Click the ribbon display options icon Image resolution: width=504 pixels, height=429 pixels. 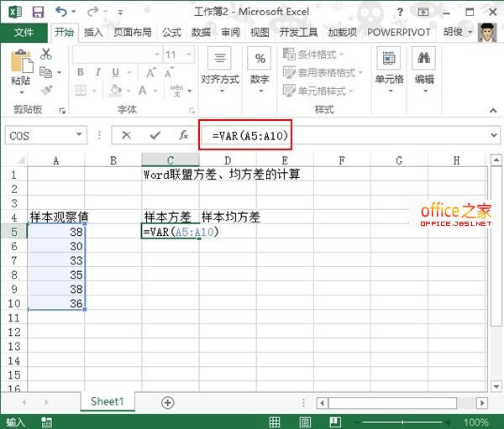423,13
